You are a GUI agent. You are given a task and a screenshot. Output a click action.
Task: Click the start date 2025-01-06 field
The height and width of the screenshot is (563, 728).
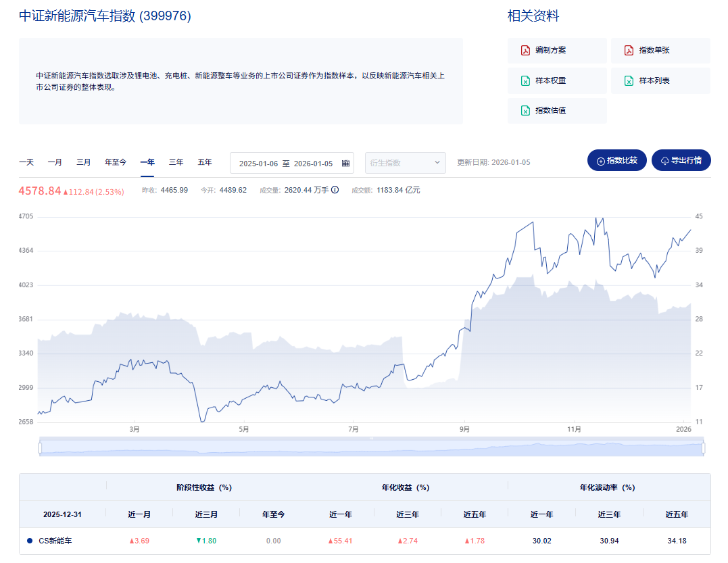click(x=259, y=164)
